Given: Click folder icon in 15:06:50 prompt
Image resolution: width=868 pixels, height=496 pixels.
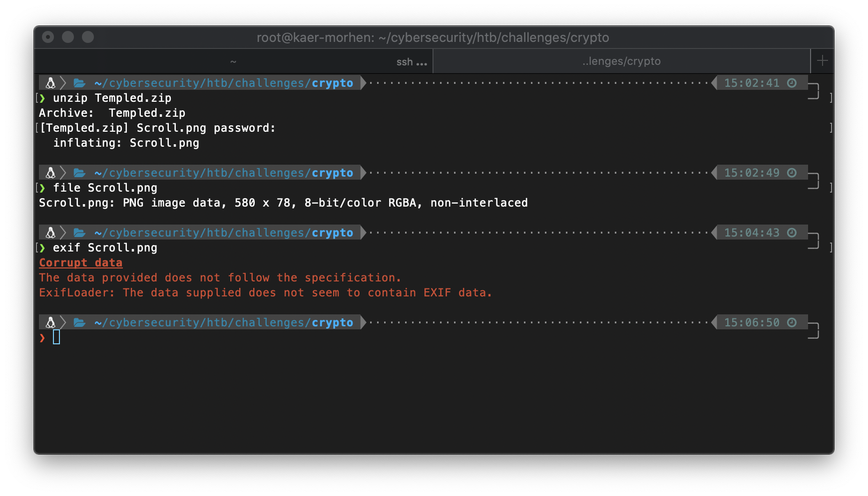Looking at the screenshot, I should coord(79,322).
